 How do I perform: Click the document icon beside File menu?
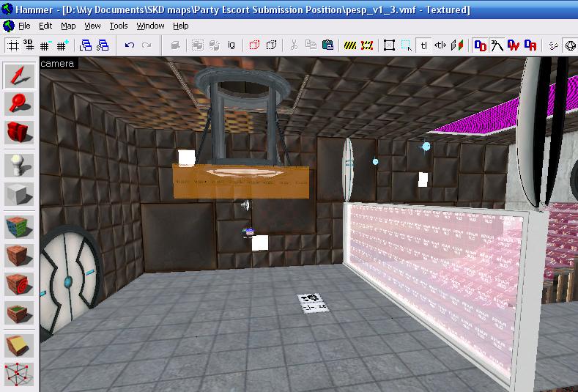pos(8,26)
